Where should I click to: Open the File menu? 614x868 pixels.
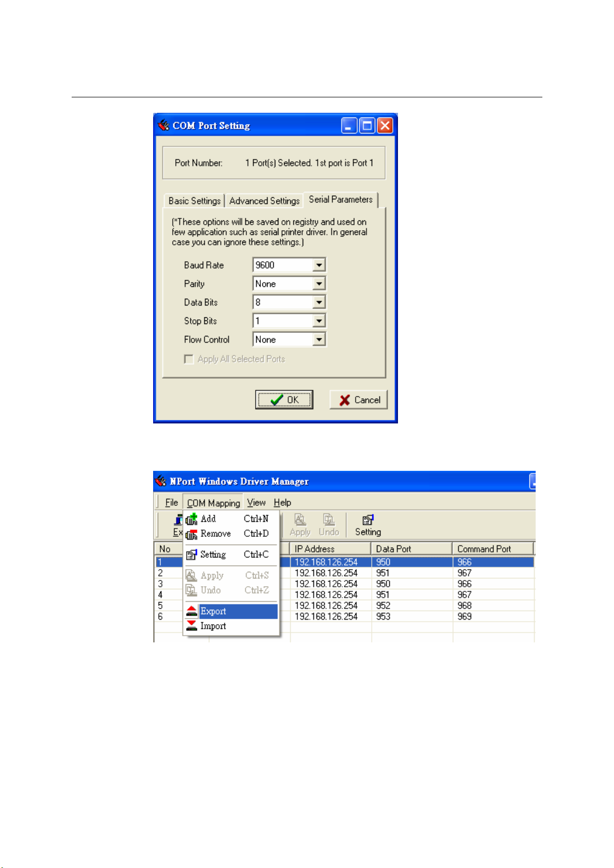click(171, 502)
